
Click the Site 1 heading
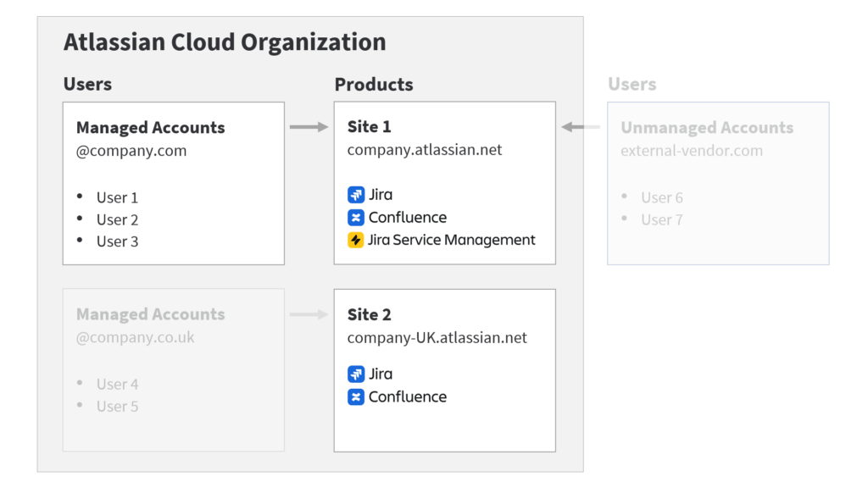[369, 127]
